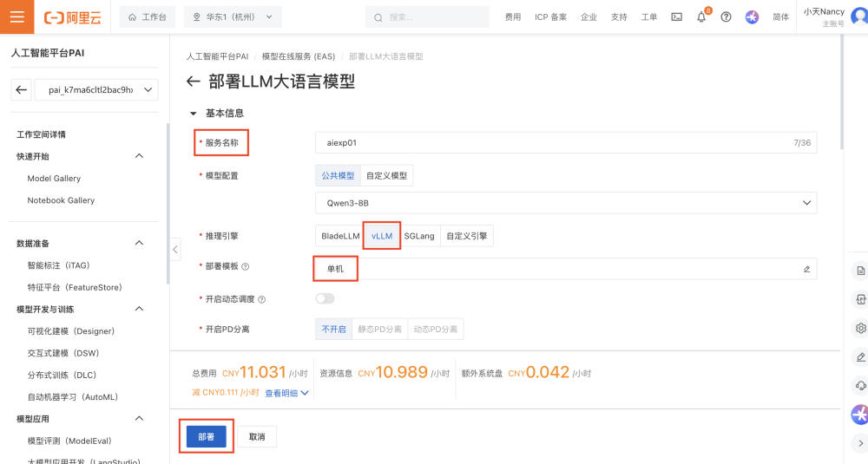868x464 pixels.
Task: Open 工作空间详情 in sidebar
Action: (x=41, y=134)
